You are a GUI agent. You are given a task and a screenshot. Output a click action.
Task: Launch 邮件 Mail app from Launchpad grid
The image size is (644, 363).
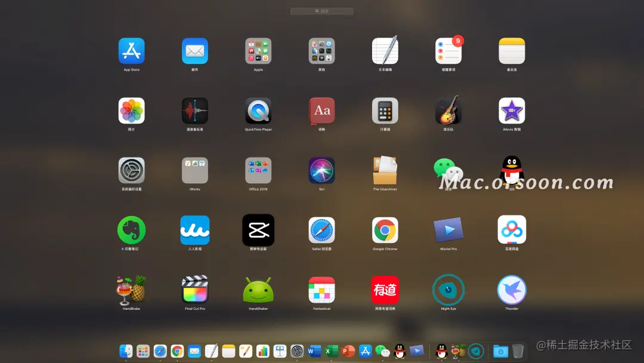(194, 51)
